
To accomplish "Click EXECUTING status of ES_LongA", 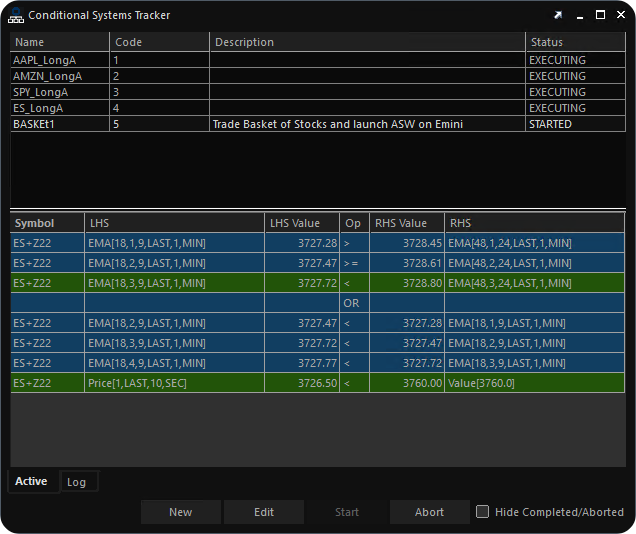I will (x=576, y=108).
